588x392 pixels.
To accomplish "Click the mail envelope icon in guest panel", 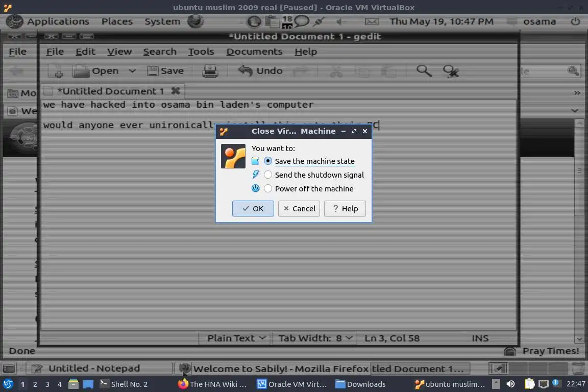I will 372,22.
